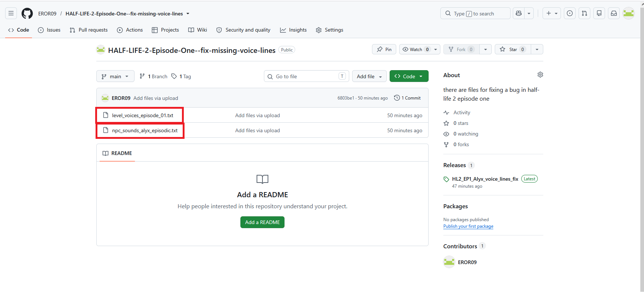Open the hamburger navigation menu

click(11, 14)
